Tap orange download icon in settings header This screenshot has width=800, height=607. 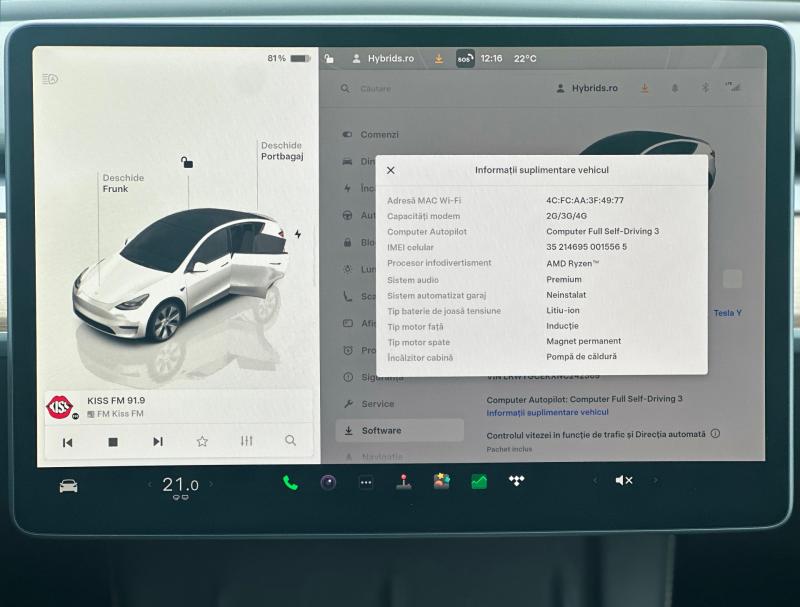[x=645, y=88]
